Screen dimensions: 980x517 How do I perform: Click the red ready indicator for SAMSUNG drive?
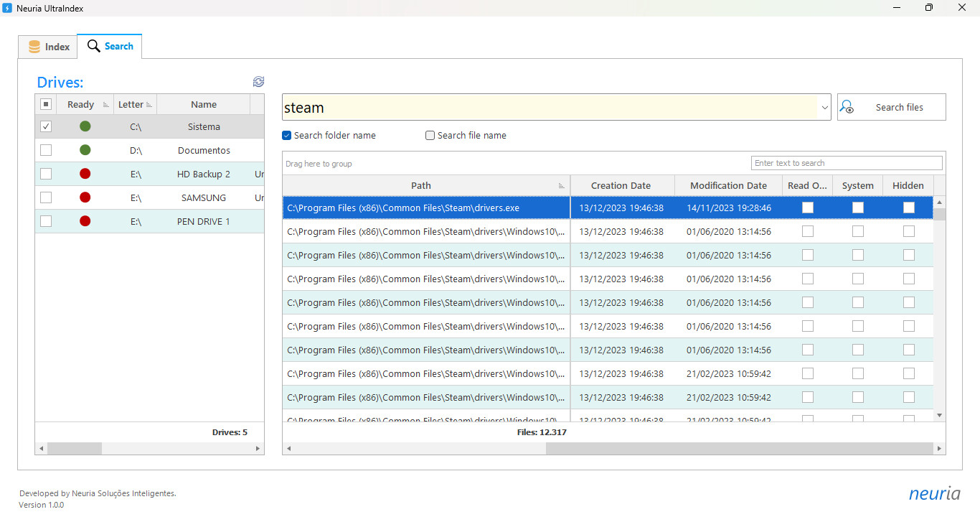click(x=85, y=197)
